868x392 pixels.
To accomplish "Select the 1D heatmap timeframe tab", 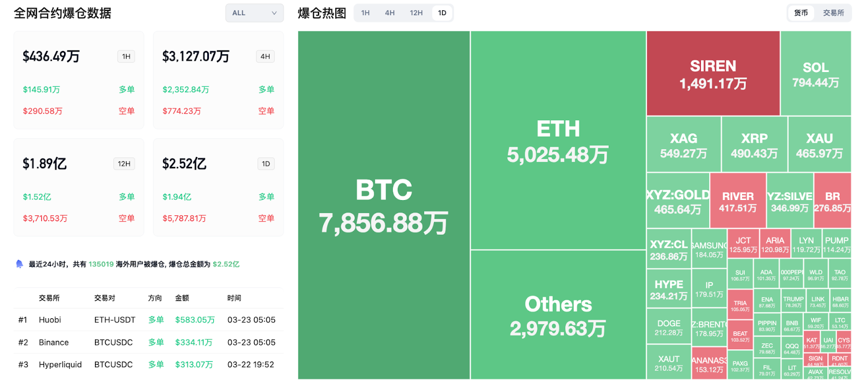I will 442,13.
